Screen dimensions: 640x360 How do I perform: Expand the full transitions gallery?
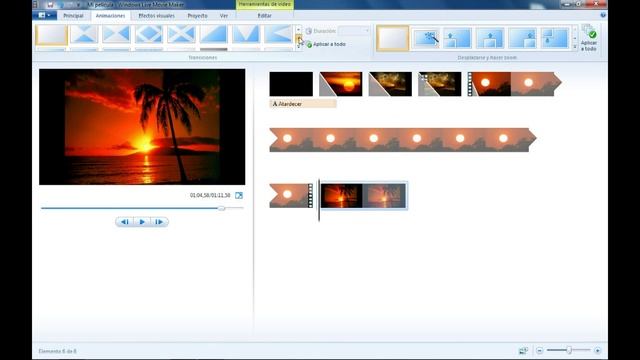click(x=298, y=46)
